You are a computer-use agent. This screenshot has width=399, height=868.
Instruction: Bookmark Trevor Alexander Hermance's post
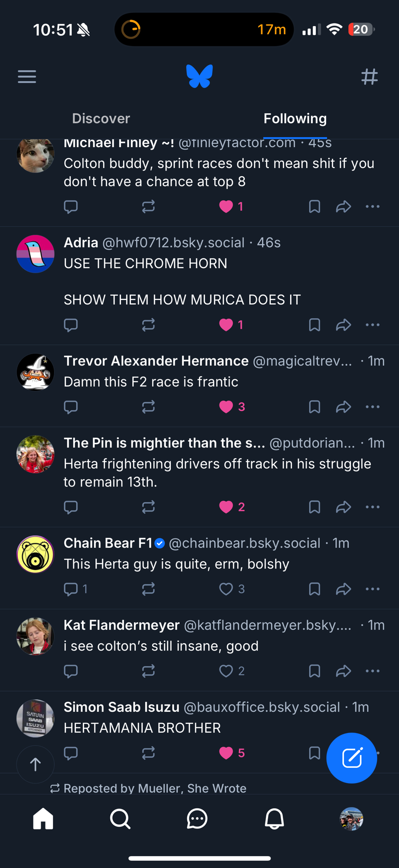coord(314,407)
